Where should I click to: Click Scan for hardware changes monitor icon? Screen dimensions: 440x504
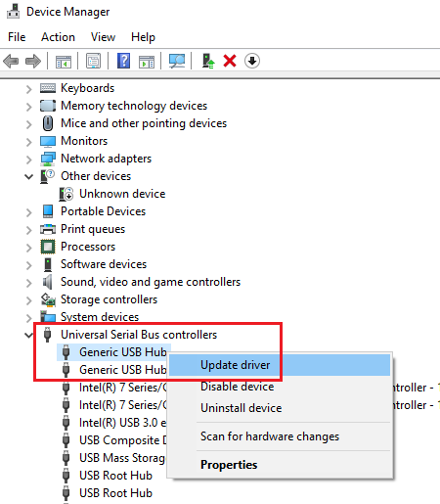point(177,61)
